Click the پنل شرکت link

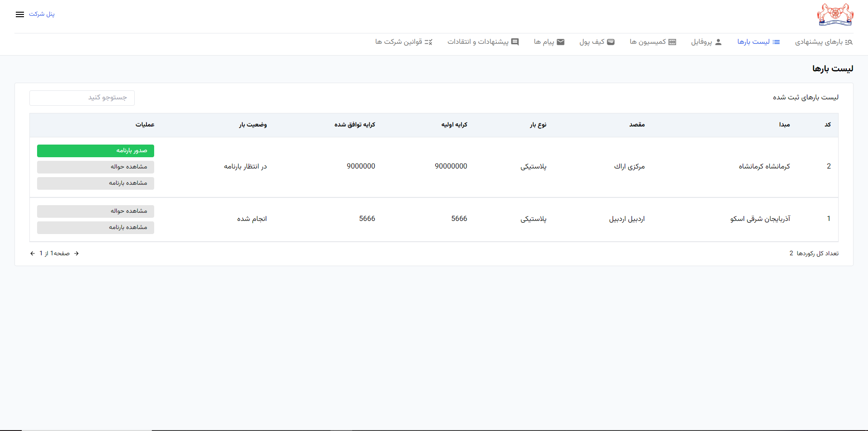coord(42,14)
